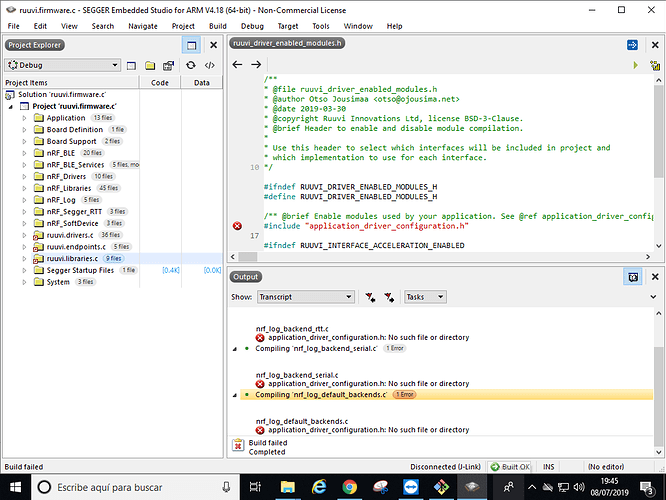
Task: Click the Output panel dock icon
Action: click(x=633, y=277)
